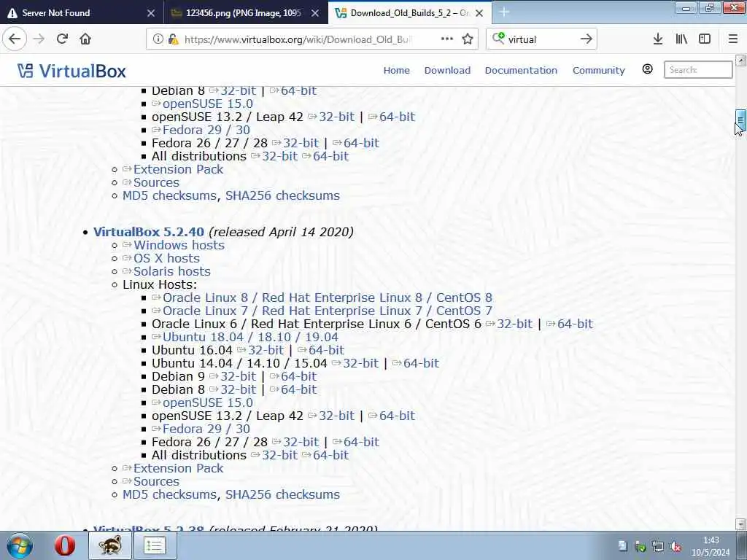
Task: Open 5.2.40 SHA256 checksums link
Action: pos(282,495)
